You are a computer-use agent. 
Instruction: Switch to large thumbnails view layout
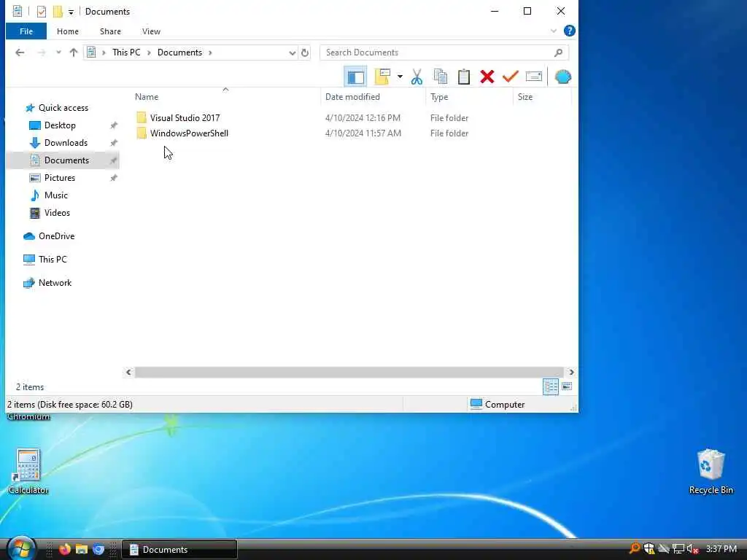(x=567, y=386)
